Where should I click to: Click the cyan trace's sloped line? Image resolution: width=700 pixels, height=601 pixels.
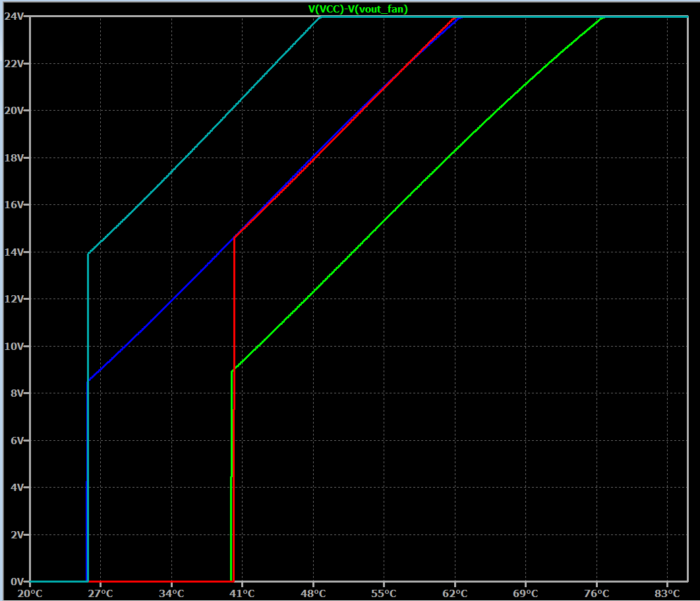[204, 137]
